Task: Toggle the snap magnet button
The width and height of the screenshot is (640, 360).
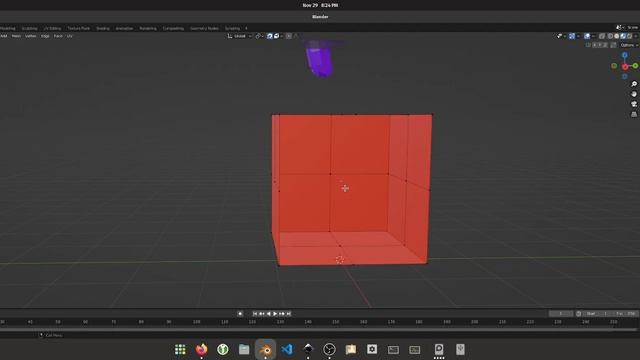Action: [x=269, y=36]
